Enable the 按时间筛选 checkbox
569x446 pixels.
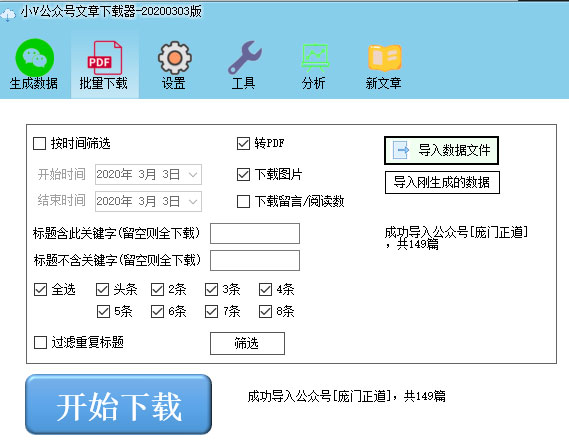pos(39,143)
